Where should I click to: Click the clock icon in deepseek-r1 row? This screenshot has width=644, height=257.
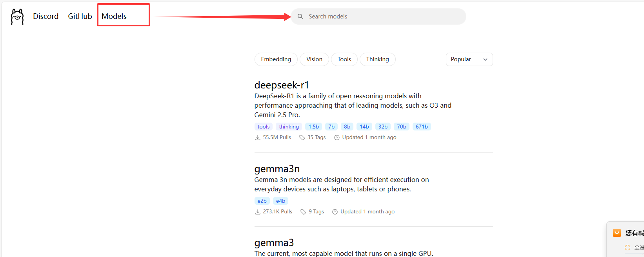(x=337, y=138)
